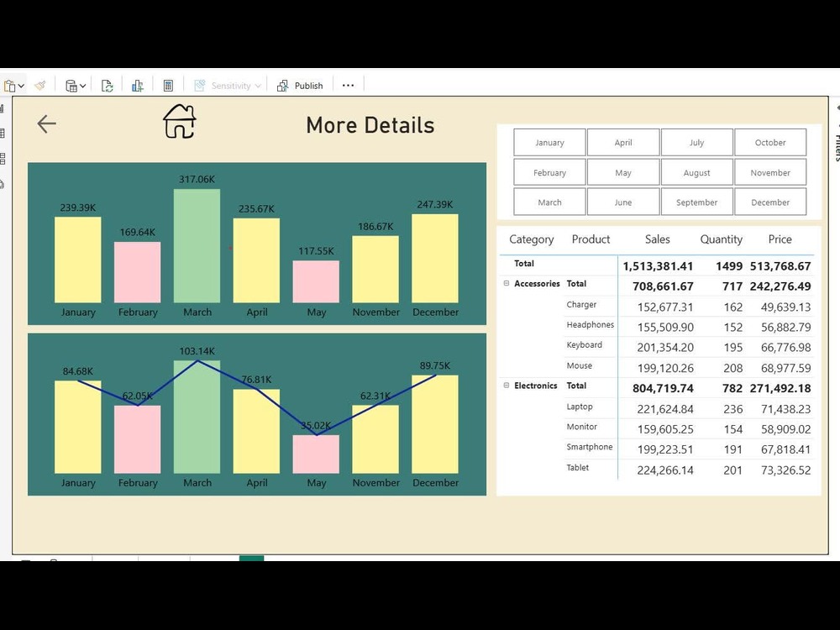
Task: Choose November in the month slicer
Action: pyautogui.click(x=770, y=172)
